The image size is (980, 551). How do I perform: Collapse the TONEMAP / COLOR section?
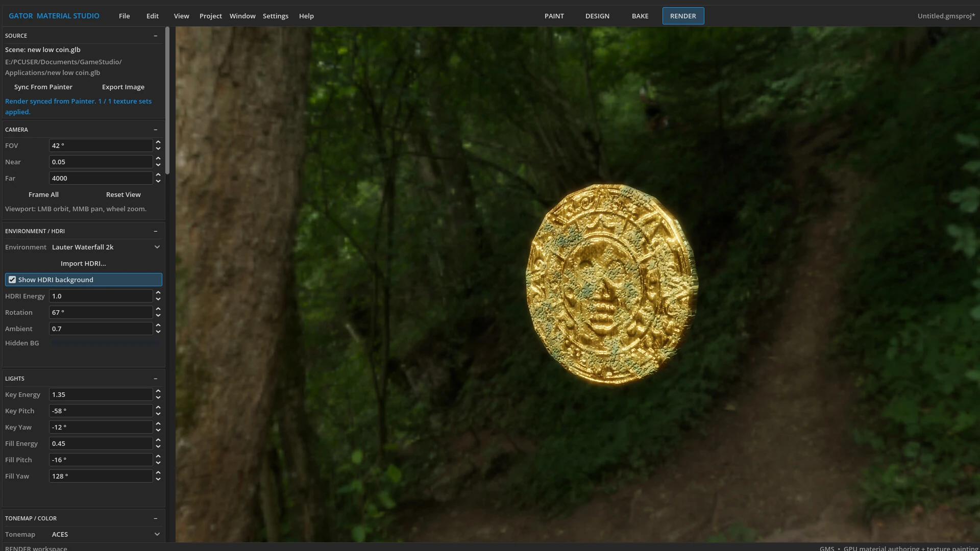coord(156,518)
